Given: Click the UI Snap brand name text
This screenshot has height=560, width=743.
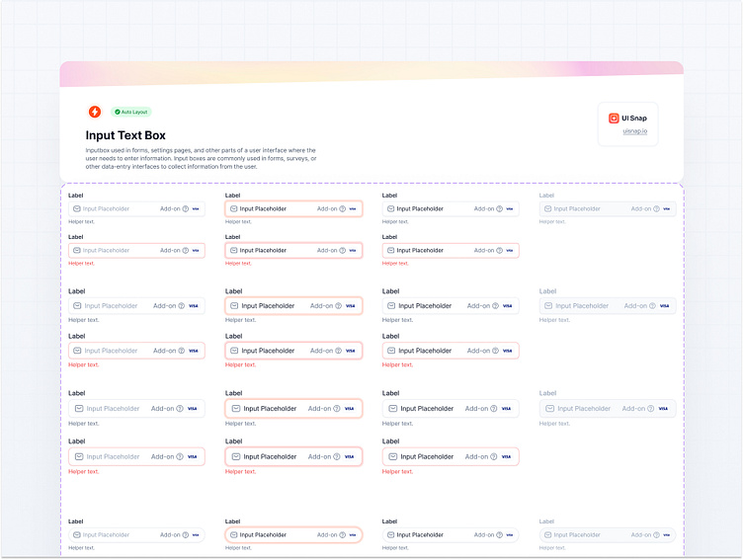Looking at the screenshot, I should coord(632,119).
